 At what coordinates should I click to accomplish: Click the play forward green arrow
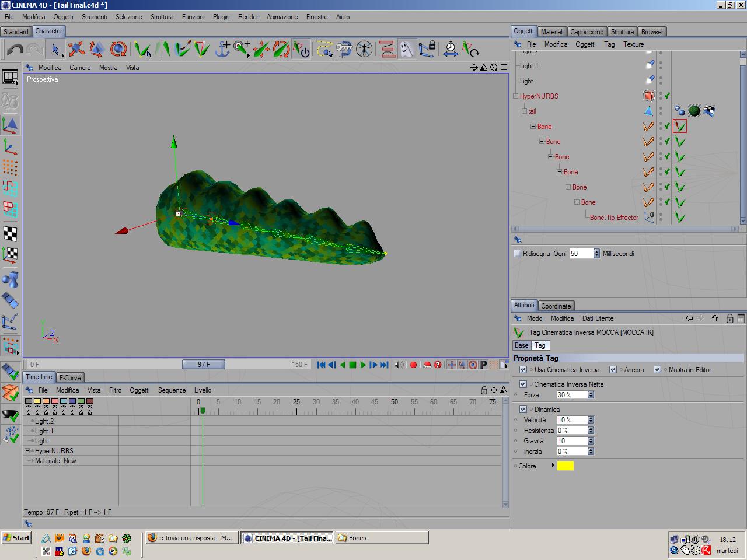point(363,365)
